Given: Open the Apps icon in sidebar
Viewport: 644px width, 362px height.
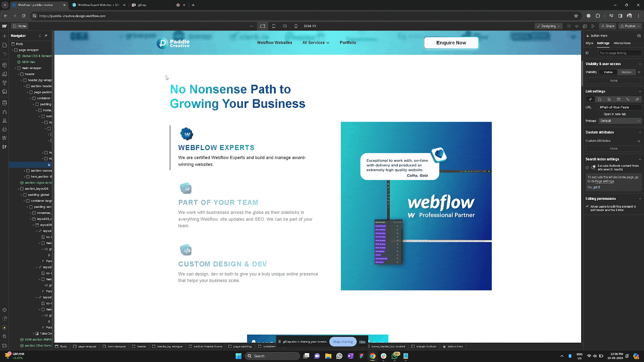Looking at the screenshot, I should (4, 138).
